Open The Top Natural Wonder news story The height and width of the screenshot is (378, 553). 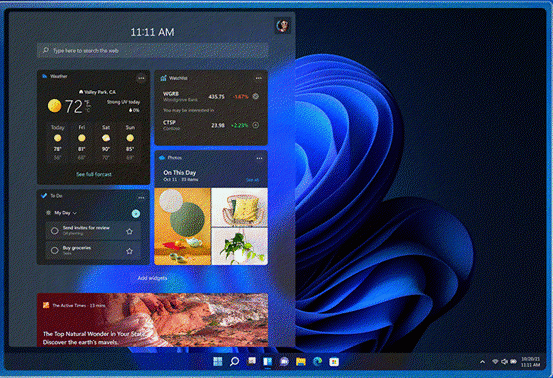click(x=152, y=320)
